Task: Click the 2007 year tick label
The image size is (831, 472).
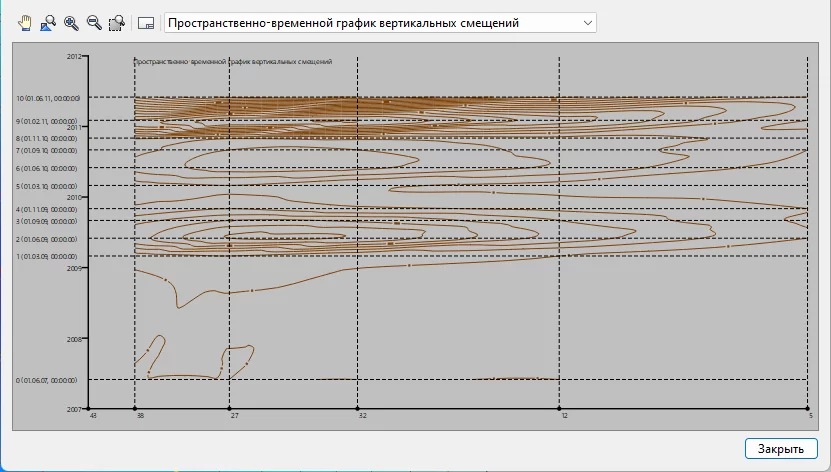Action: [x=74, y=409]
